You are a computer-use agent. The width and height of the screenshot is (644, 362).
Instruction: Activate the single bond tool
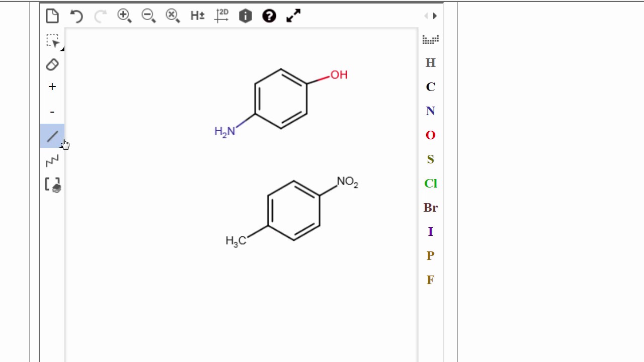click(52, 136)
